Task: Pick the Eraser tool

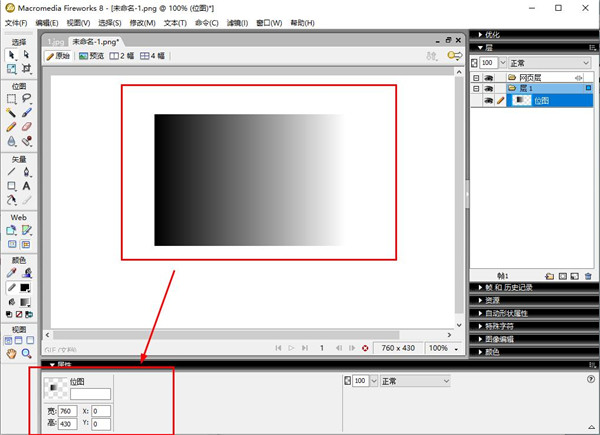Action: coord(26,127)
